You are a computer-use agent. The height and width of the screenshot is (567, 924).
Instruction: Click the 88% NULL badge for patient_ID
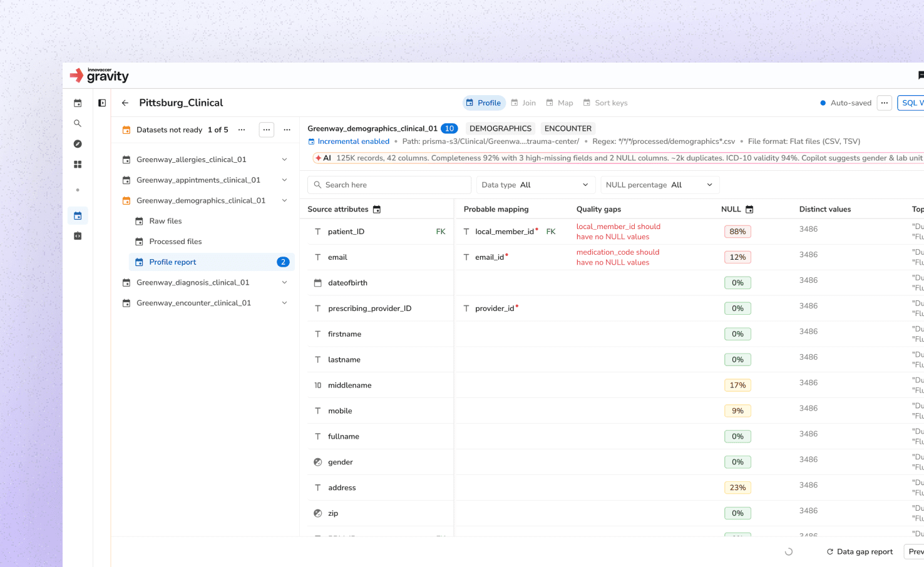[737, 232]
